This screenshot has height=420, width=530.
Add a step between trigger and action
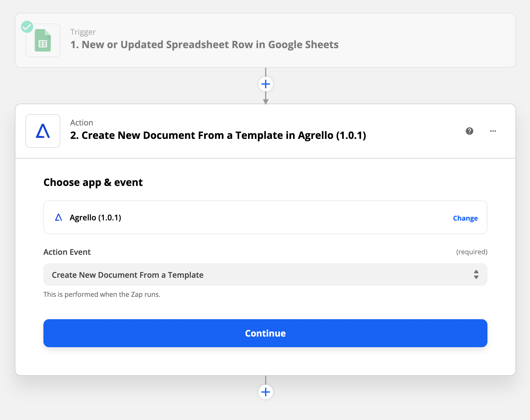266,84
